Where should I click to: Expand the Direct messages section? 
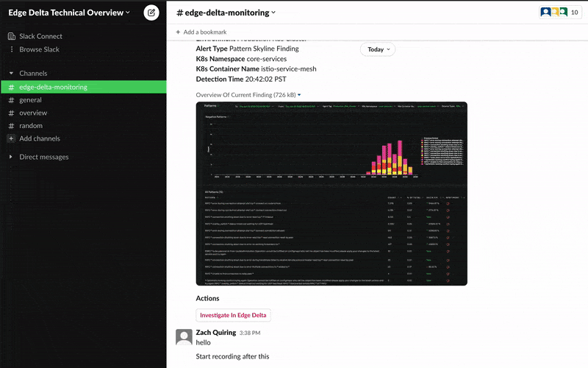click(11, 157)
